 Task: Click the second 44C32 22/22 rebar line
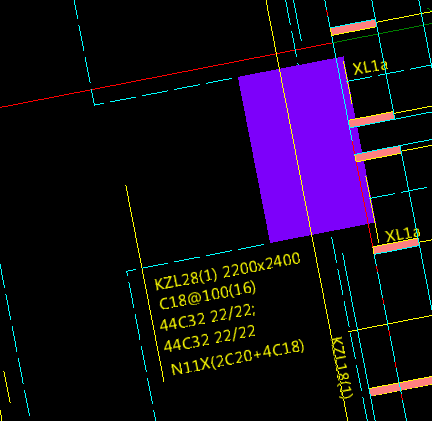pos(210,338)
